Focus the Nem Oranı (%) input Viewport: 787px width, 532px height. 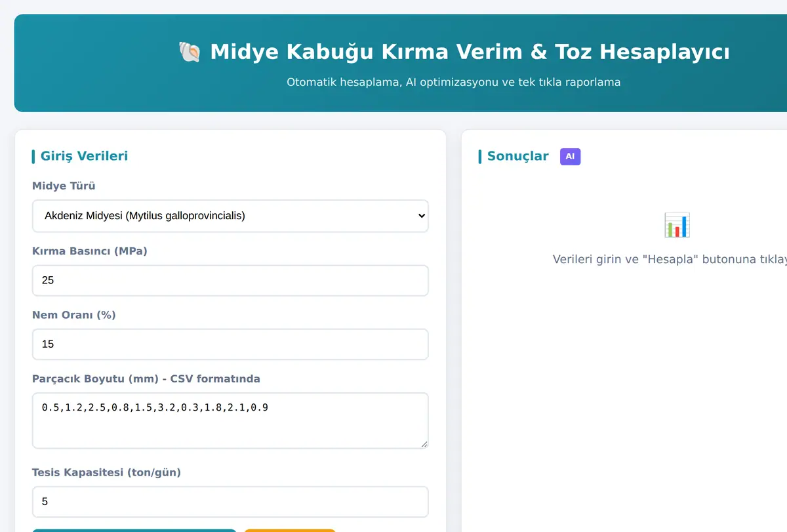230,344
